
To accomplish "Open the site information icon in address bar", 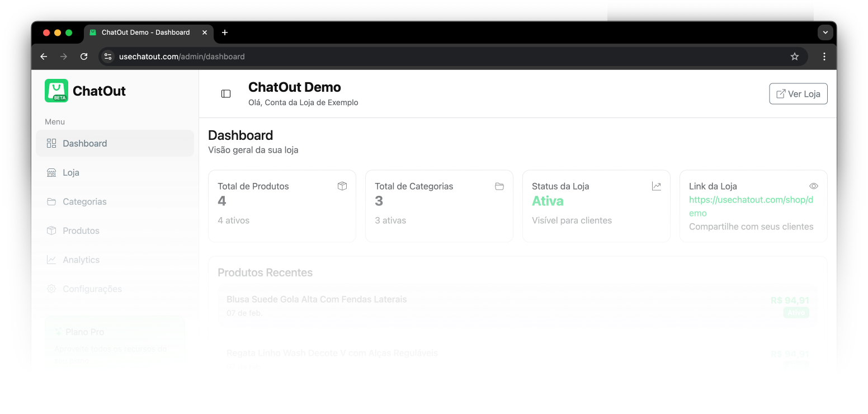I will pos(108,57).
